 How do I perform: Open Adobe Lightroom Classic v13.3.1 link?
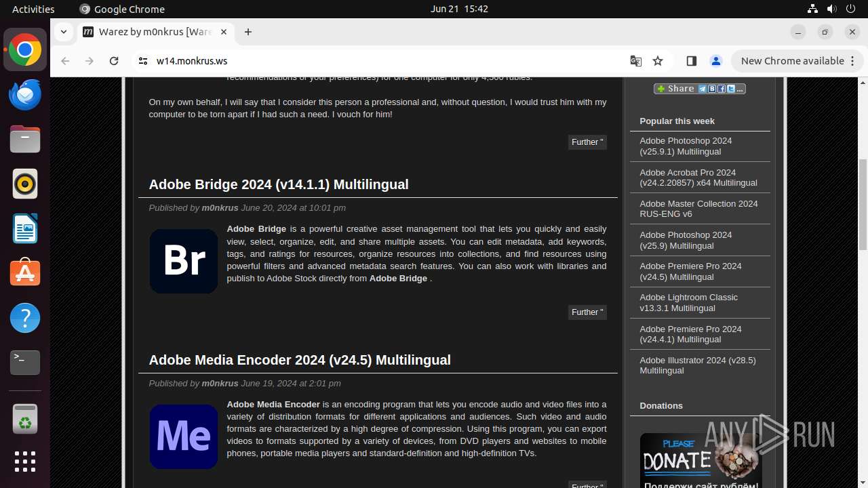click(688, 302)
